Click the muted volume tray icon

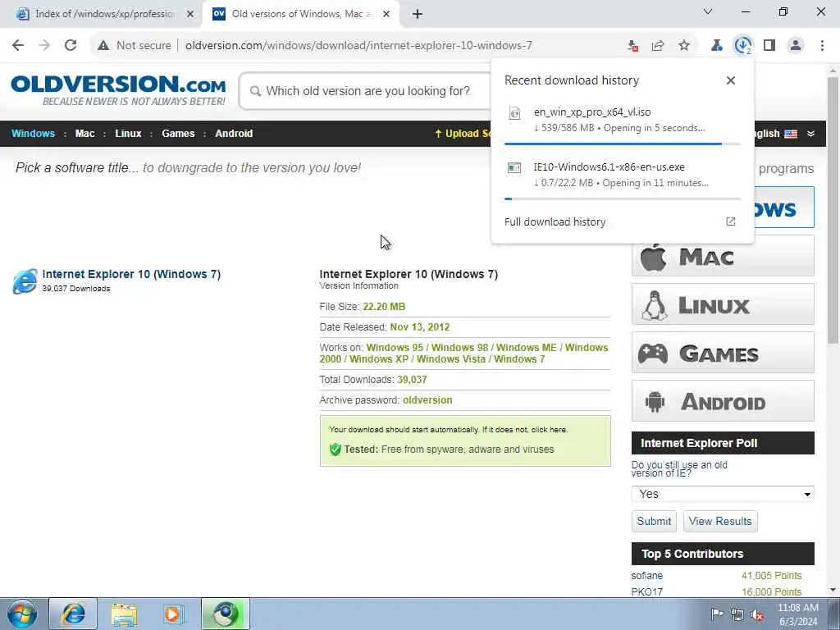pyautogui.click(x=757, y=615)
